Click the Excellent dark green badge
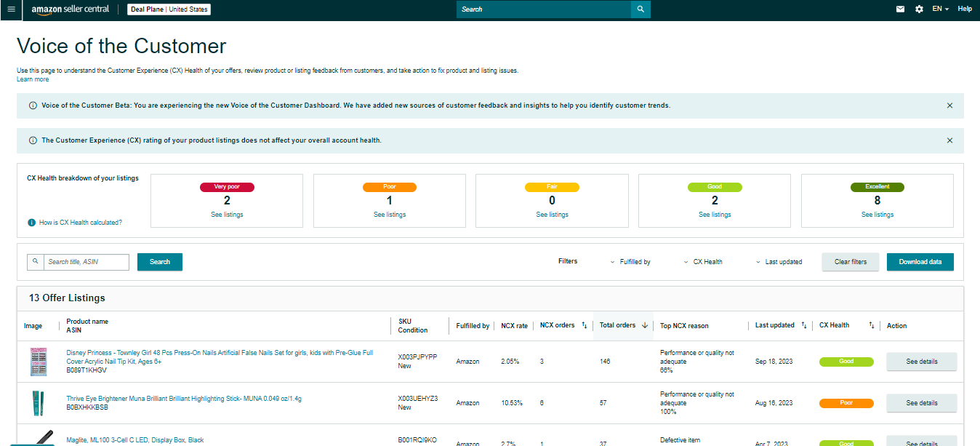Image resolution: width=980 pixels, height=446 pixels. (x=877, y=187)
